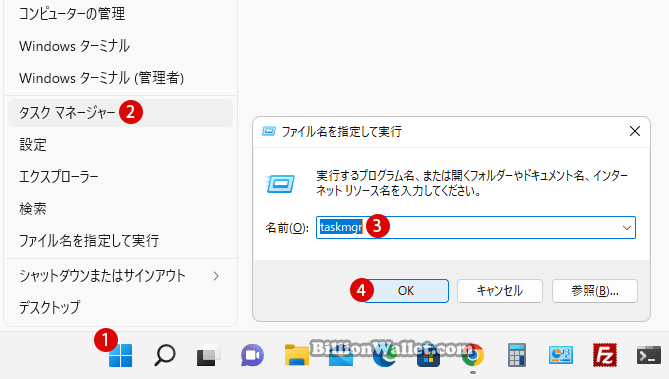This screenshot has width=669, height=379.
Task: Select タスク マネージャー menu item
Action: tap(120, 113)
